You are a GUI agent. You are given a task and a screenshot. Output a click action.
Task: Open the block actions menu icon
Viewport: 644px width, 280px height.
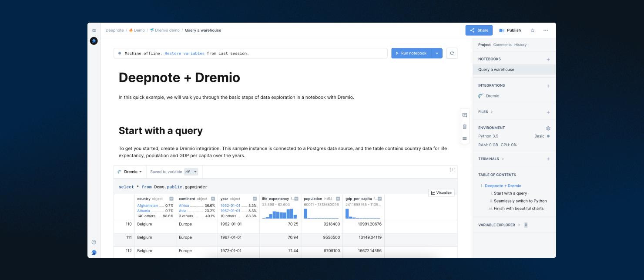465,138
